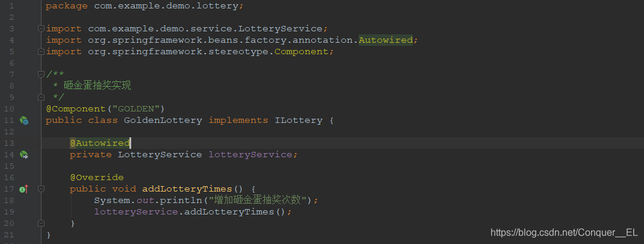This screenshot has width=644, height=244.
Task: Click the string "增加砸金蛋抽奖次数"
Action: click(x=258, y=201)
